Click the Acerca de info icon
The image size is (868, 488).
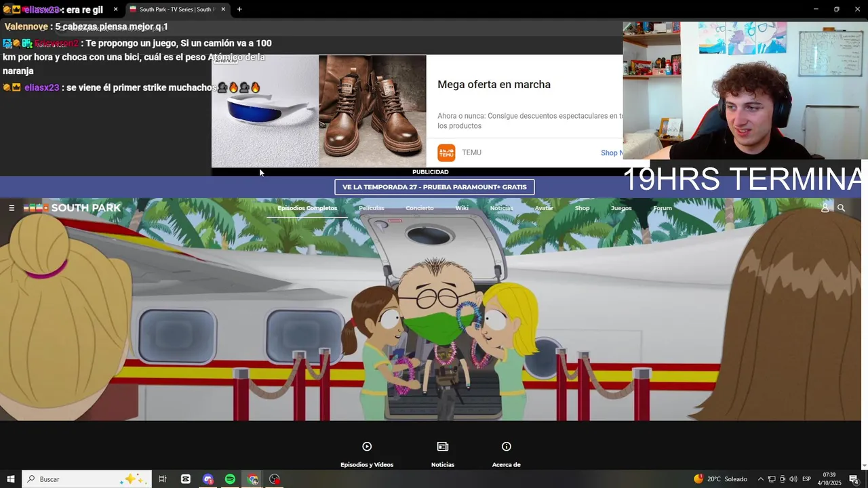507,447
